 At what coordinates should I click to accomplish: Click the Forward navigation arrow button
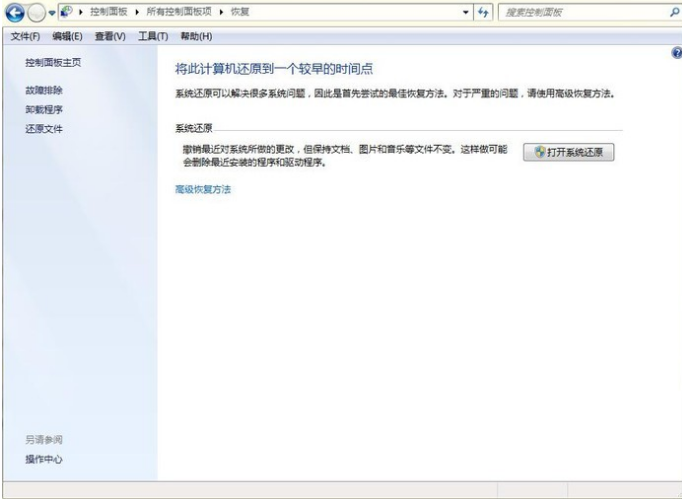36,13
